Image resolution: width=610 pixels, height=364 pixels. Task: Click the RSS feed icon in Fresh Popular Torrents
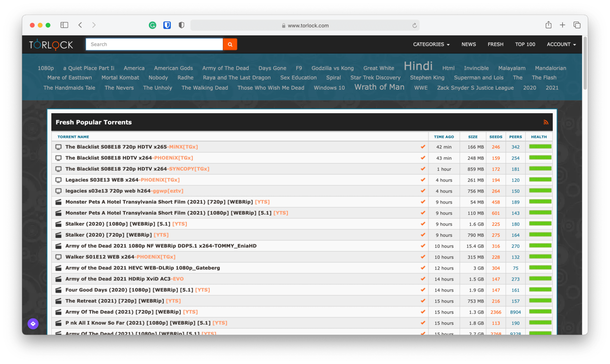[x=546, y=122]
